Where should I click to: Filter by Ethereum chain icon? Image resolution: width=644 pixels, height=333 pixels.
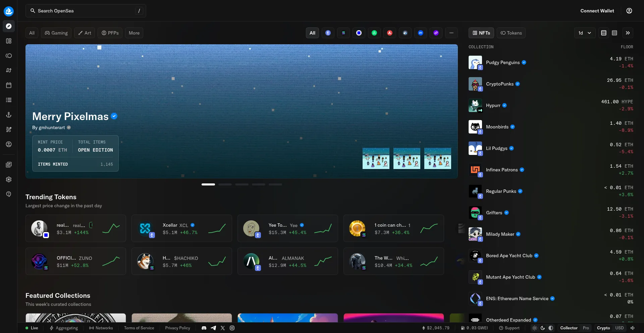[x=328, y=33]
